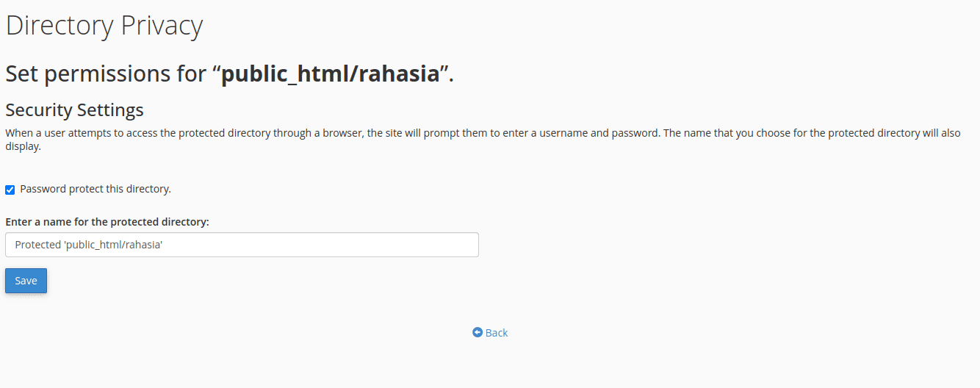Click the word 'Privacy' in the page title
980x388 pixels.
[162, 26]
